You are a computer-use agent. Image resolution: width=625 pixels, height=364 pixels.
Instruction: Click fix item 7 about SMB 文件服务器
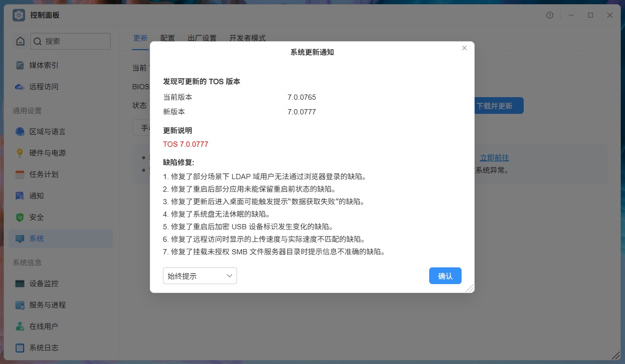point(274,252)
